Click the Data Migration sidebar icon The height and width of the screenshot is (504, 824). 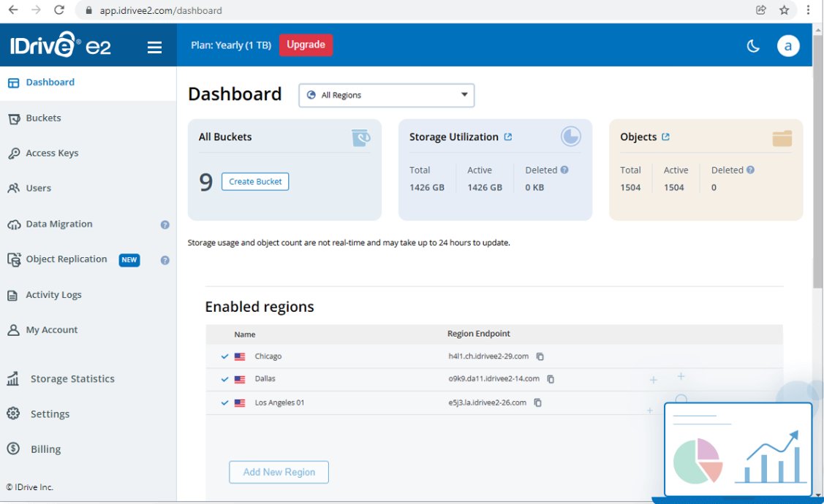(12, 224)
